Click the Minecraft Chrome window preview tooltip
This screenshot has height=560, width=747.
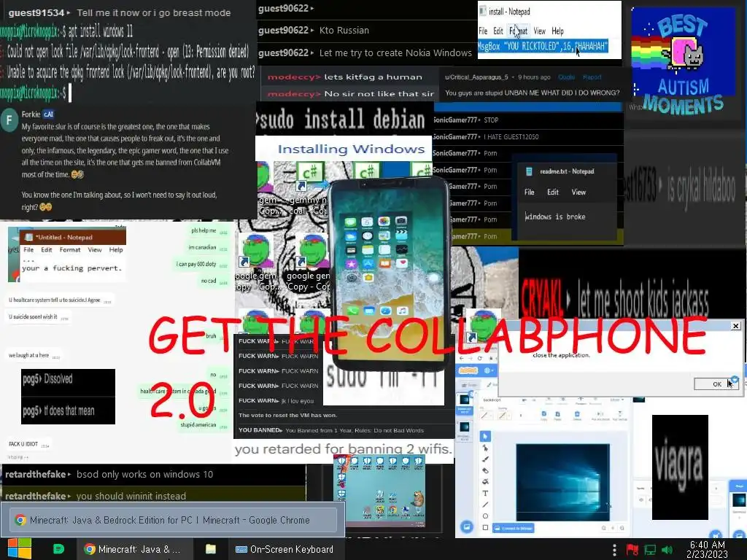pyautogui.click(x=174, y=519)
